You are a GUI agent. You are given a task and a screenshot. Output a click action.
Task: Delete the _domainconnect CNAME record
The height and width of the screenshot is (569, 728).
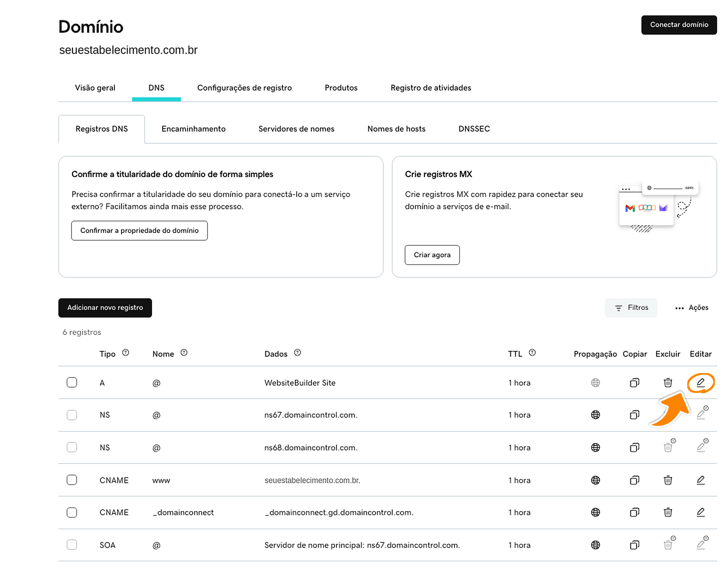click(x=668, y=512)
